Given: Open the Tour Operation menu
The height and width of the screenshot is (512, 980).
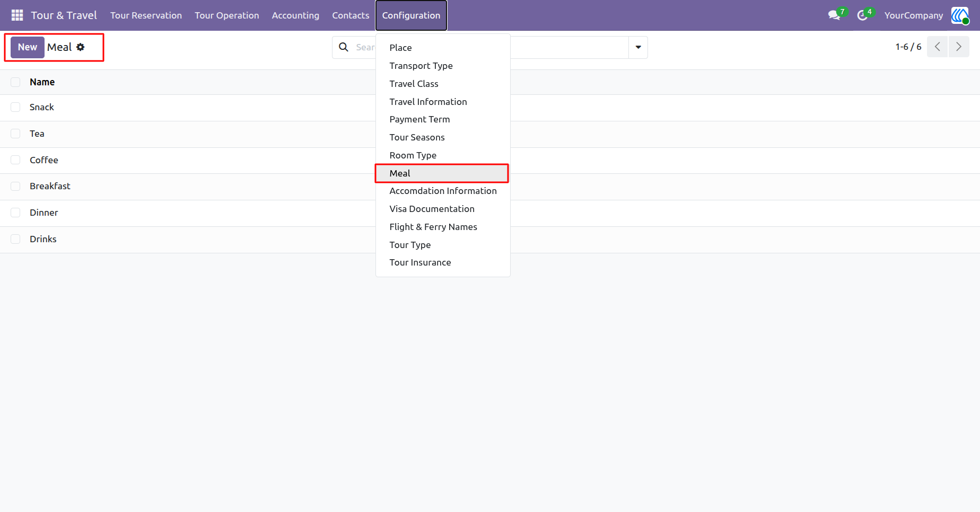Looking at the screenshot, I should 226,15.
